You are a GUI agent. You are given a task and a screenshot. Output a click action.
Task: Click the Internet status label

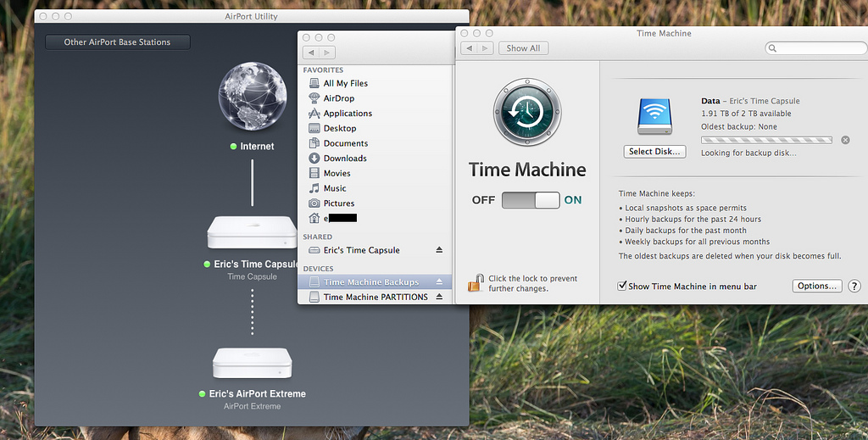[x=257, y=146]
